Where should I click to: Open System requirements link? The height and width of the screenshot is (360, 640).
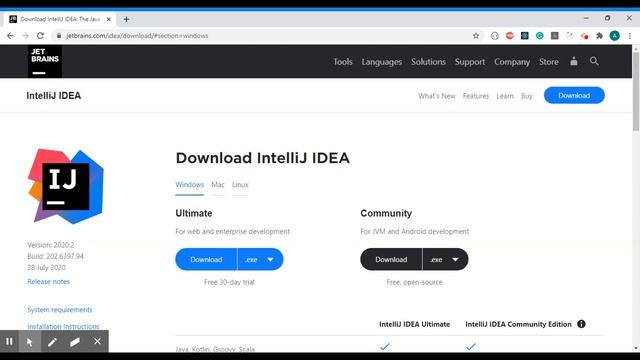(60, 310)
